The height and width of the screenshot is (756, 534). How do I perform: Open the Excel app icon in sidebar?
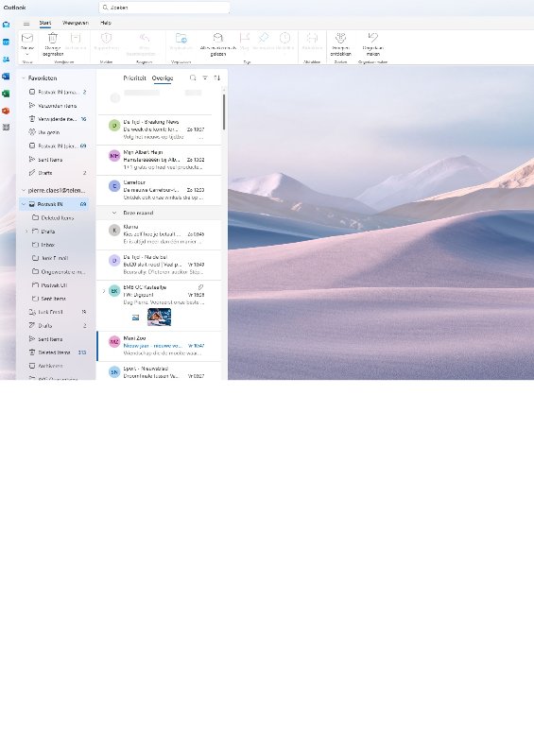point(6,93)
